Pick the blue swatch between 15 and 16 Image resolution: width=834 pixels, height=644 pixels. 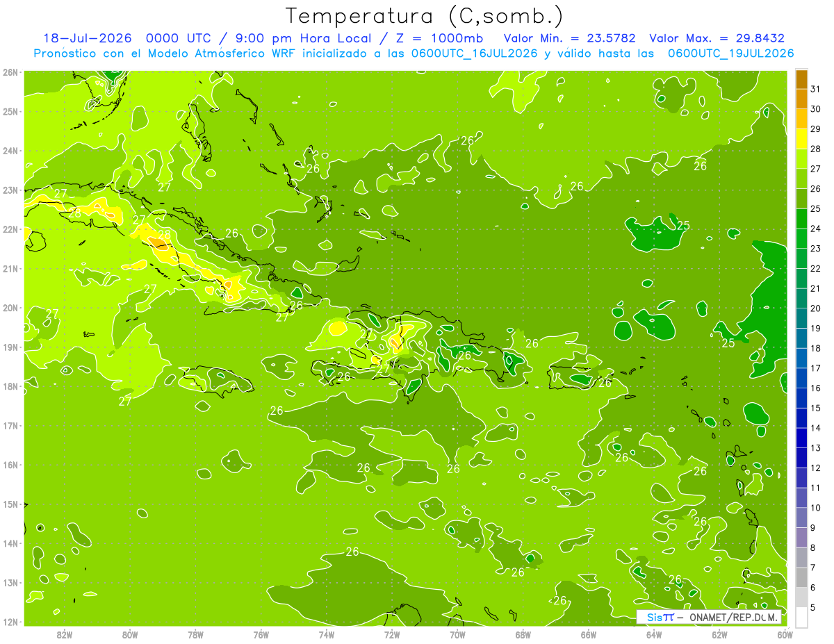click(801, 398)
